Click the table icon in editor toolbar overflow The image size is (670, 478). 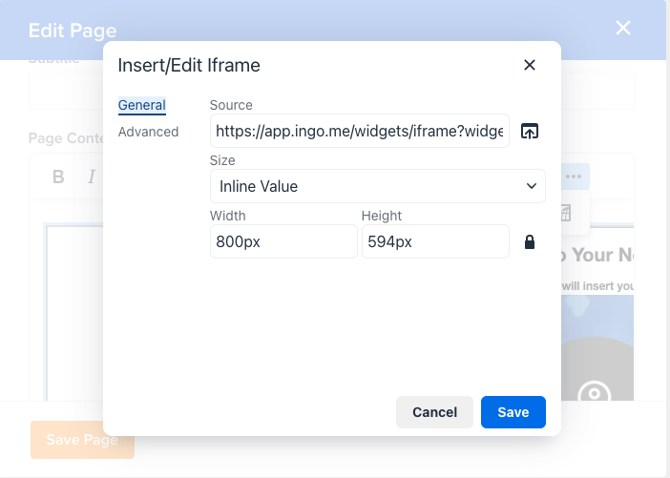(567, 213)
